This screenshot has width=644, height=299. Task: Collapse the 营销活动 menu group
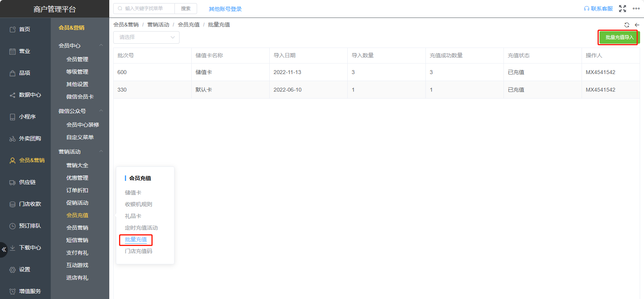(x=101, y=151)
